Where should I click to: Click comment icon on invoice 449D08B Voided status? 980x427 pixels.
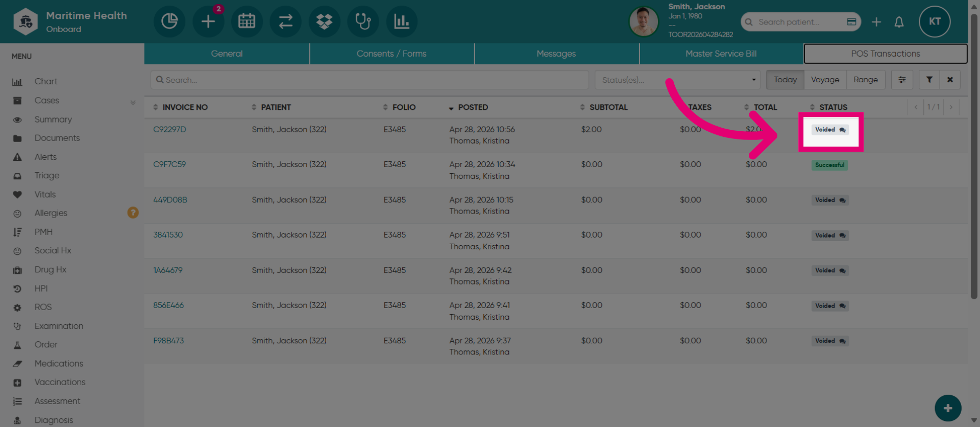(843, 200)
